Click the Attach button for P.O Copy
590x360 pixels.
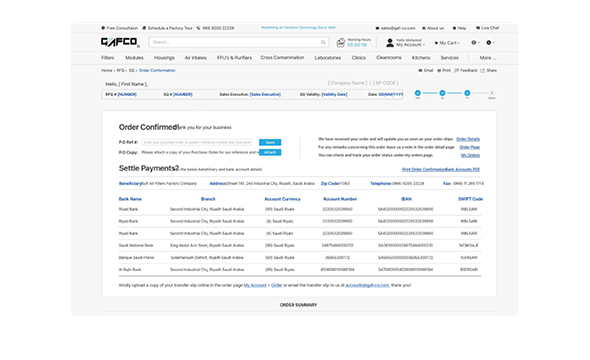(x=270, y=152)
